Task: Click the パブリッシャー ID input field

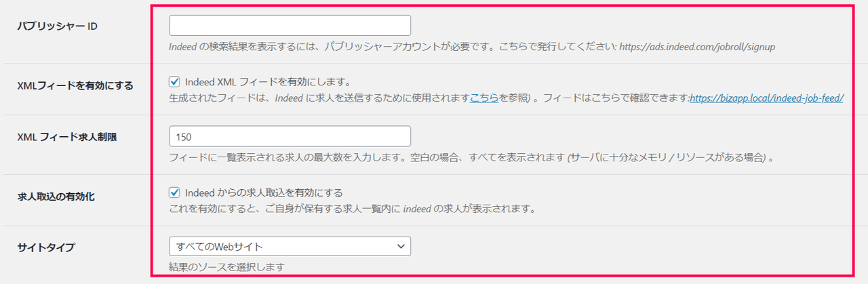Action: click(290, 25)
